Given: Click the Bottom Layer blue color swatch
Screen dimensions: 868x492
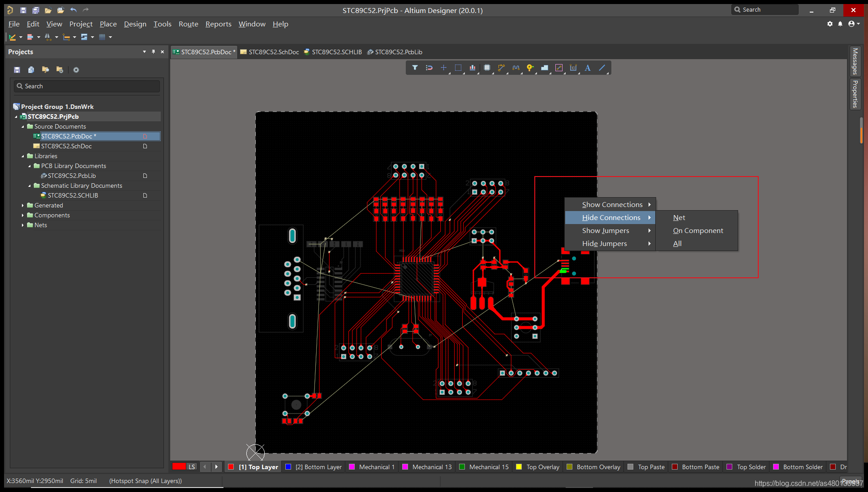Looking at the screenshot, I should [x=288, y=467].
